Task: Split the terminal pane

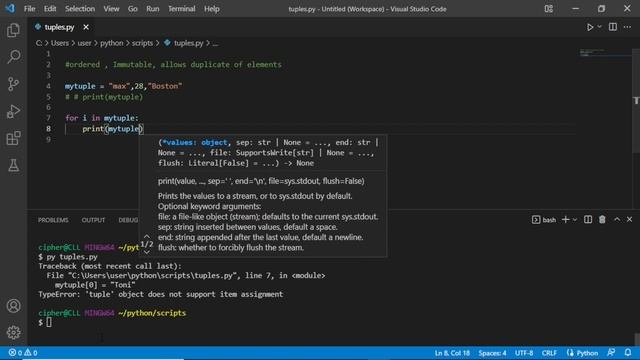Action: (x=588, y=220)
